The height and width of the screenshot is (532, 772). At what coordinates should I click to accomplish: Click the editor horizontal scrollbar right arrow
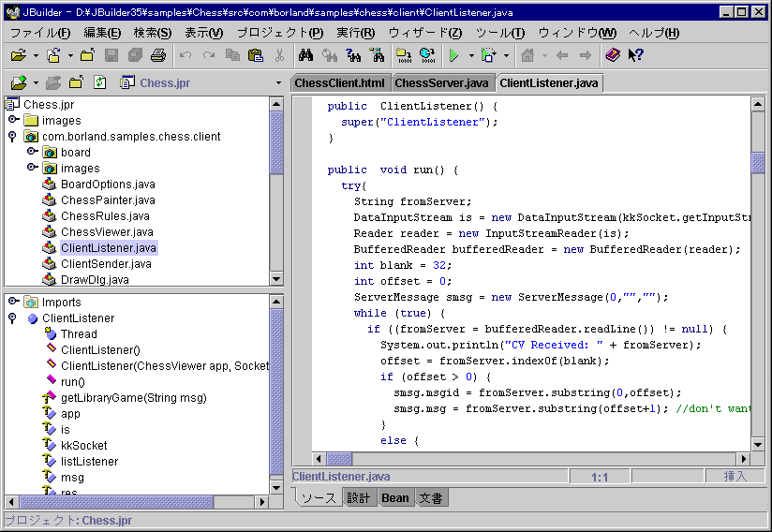(x=745, y=459)
